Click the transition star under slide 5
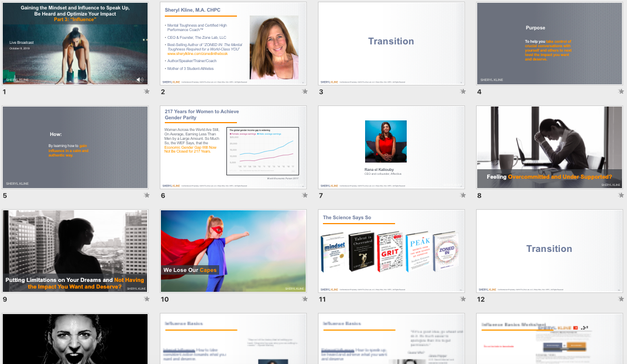 (x=147, y=195)
